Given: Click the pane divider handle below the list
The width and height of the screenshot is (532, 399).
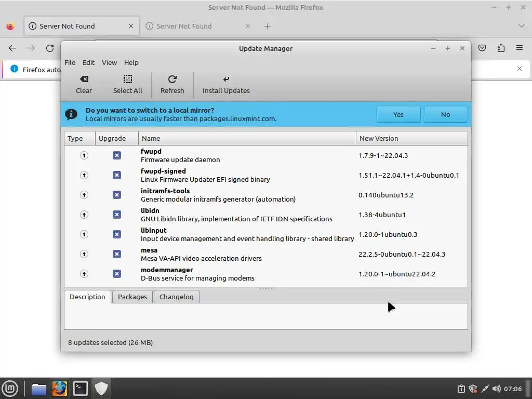Looking at the screenshot, I should click(266, 288).
